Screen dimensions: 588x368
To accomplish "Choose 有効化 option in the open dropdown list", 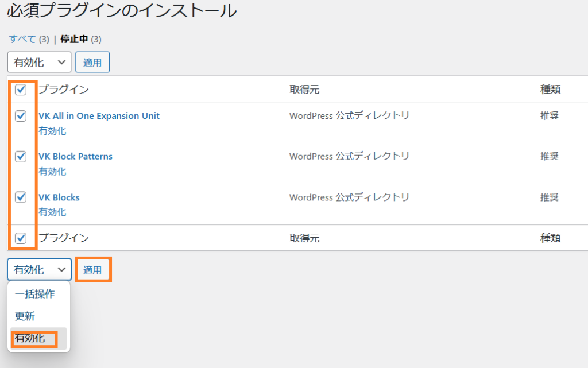I will (x=30, y=339).
